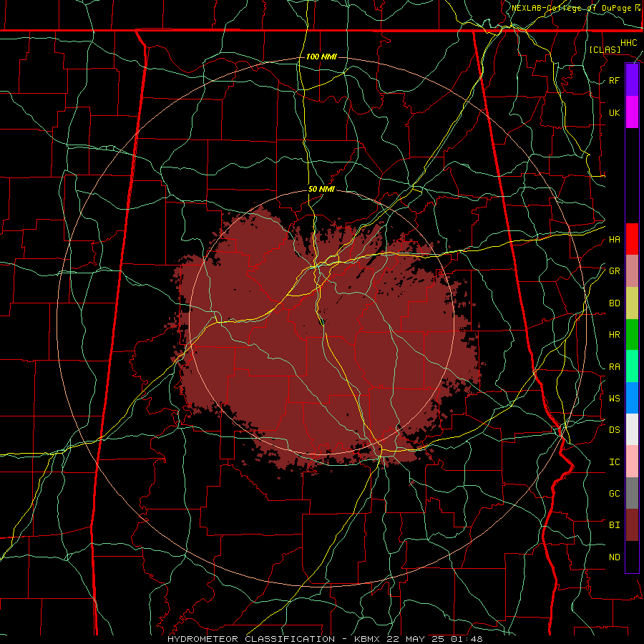Click the BD yellow legend swatch
The image size is (644, 644).
click(x=632, y=303)
